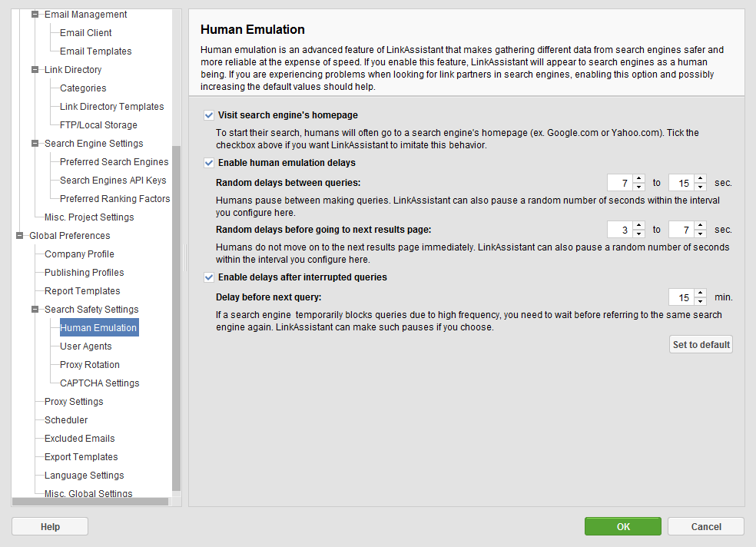Collapse the Link Directory tree node
756x547 pixels.
coord(35,70)
